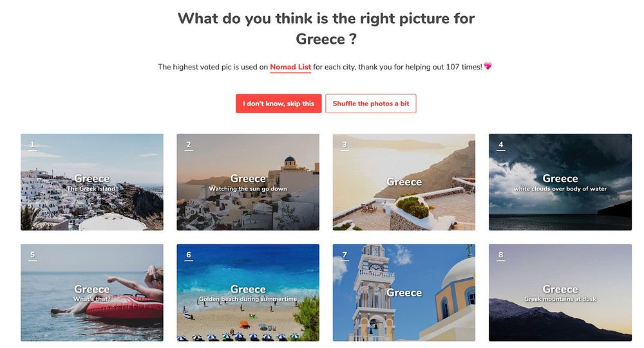Click the number 4 badge on stormy photo
The width and height of the screenshot is (644, 348).
(500, 145)
